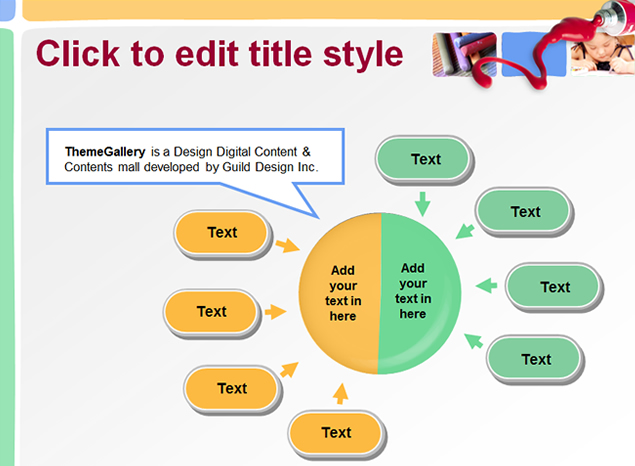Click the green arrow pointing up-left at the circle's lower right

[472, 342]
